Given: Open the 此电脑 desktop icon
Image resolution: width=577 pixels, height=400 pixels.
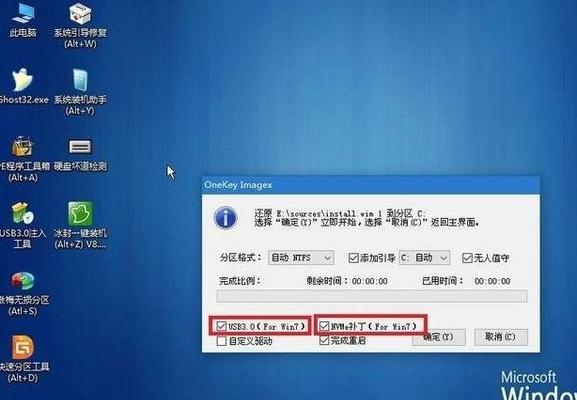Looking at the screenshot, I should point(23,19).
